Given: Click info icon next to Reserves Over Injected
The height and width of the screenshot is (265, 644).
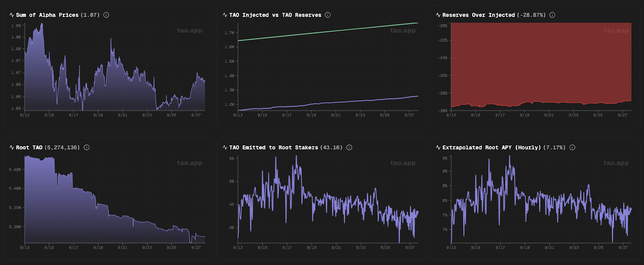Looking at the screenshot, I should pyautogui.click(x=552, y=15).
